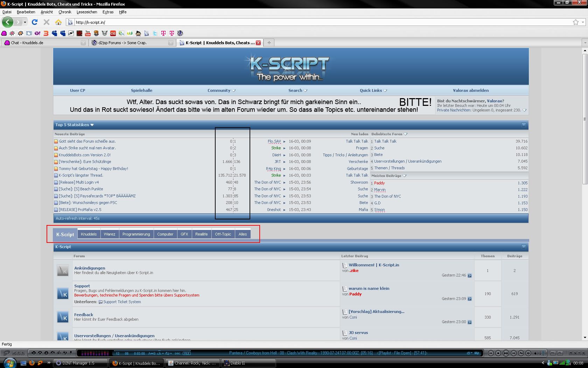Open the Meisten Beiträge dropdown

coord(404,176)
